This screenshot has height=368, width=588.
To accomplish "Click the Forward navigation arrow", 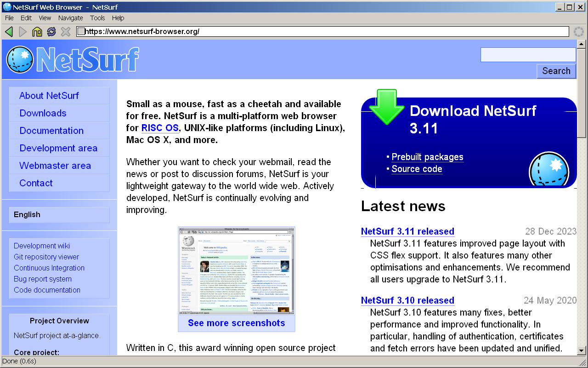I will (x=23, y=32).
